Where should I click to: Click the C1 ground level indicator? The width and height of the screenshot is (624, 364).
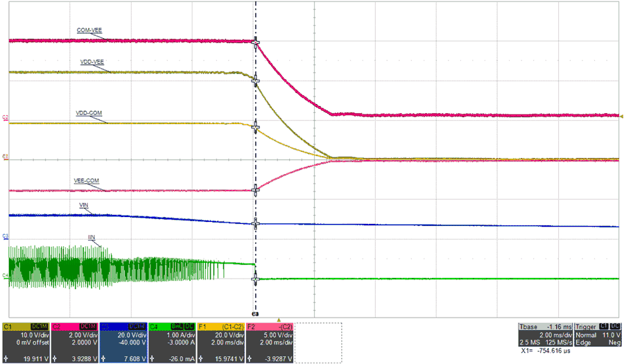pos(5,157)
